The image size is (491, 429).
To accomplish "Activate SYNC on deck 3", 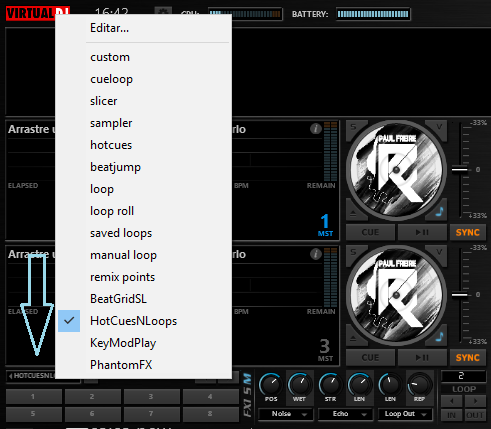I will coord(468,358).
